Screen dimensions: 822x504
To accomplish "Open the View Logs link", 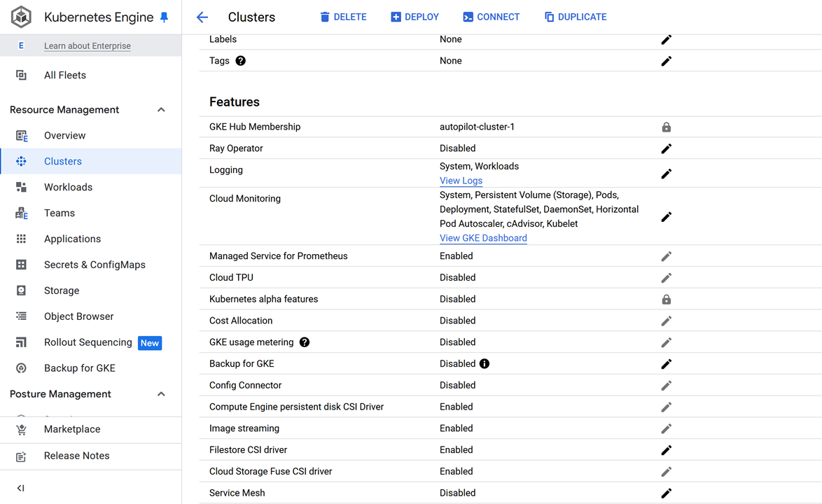I will 461,181.
